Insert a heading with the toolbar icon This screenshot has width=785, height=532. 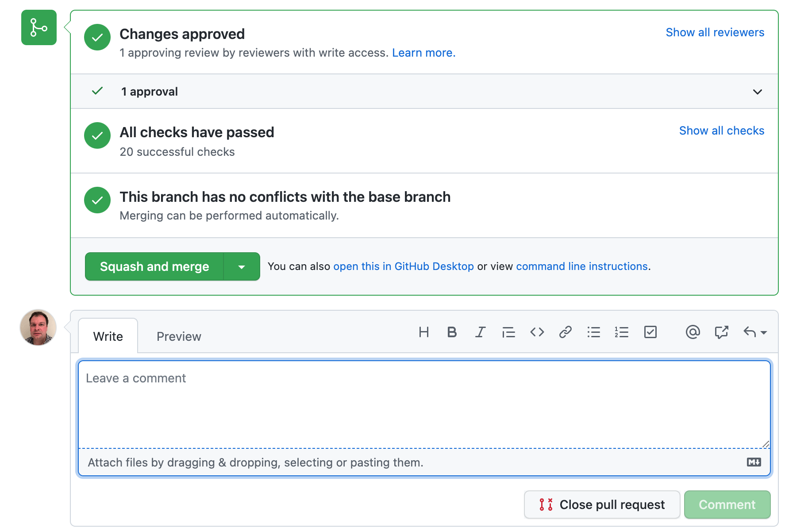[x=423, y=332]
